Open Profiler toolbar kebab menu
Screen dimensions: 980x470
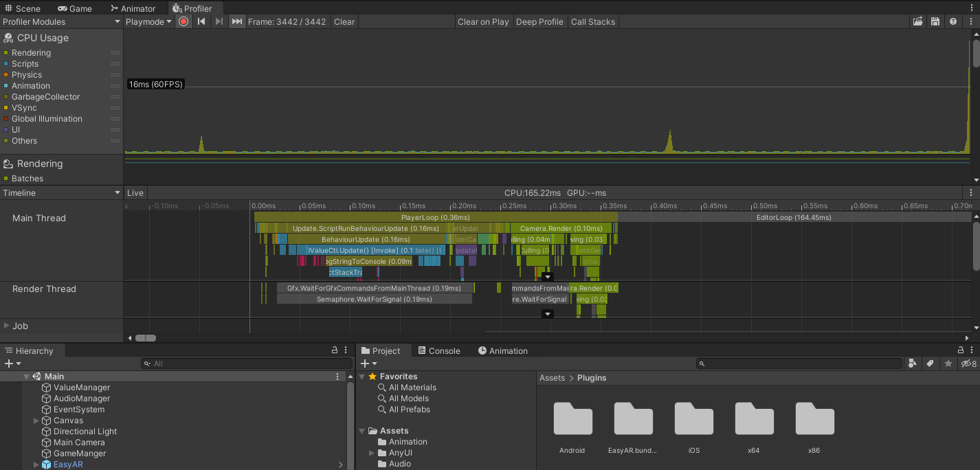click(x=970, y=22)
